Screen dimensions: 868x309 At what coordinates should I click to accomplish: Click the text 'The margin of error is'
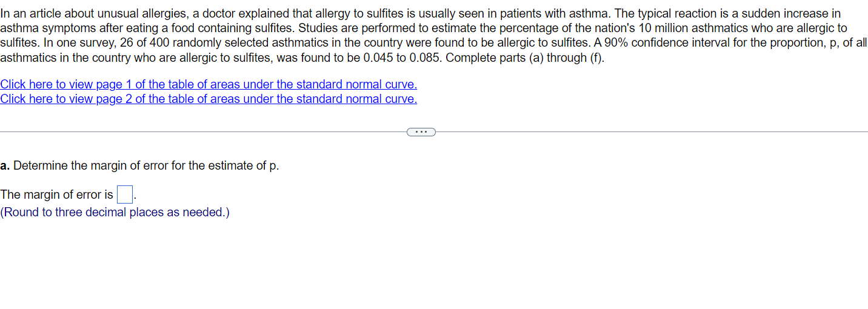56,194
